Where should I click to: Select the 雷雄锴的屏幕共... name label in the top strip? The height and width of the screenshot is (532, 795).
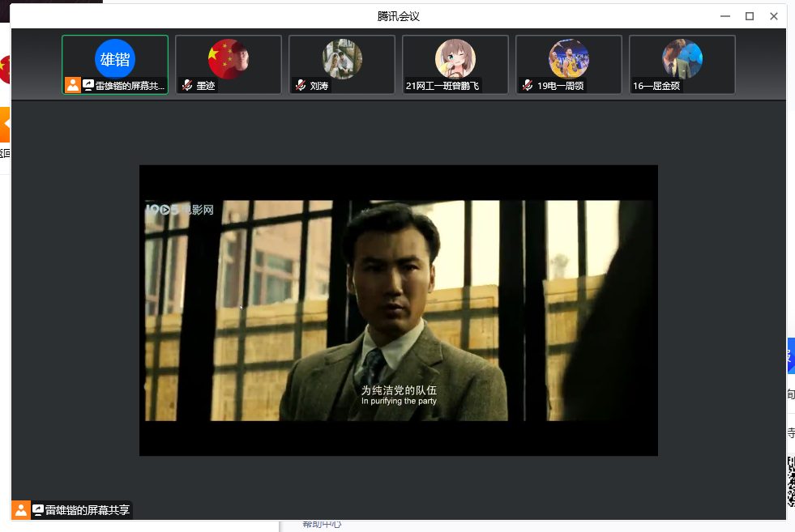tap(130, 86)
